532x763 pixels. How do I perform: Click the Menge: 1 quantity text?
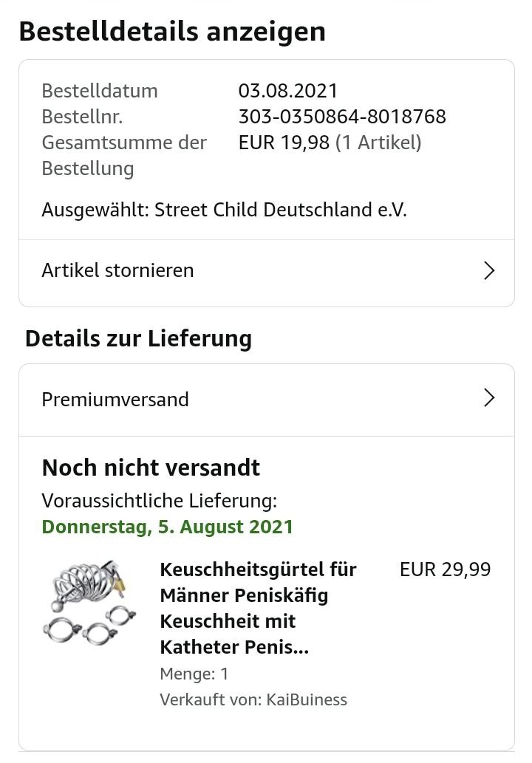tap(194, 674)
